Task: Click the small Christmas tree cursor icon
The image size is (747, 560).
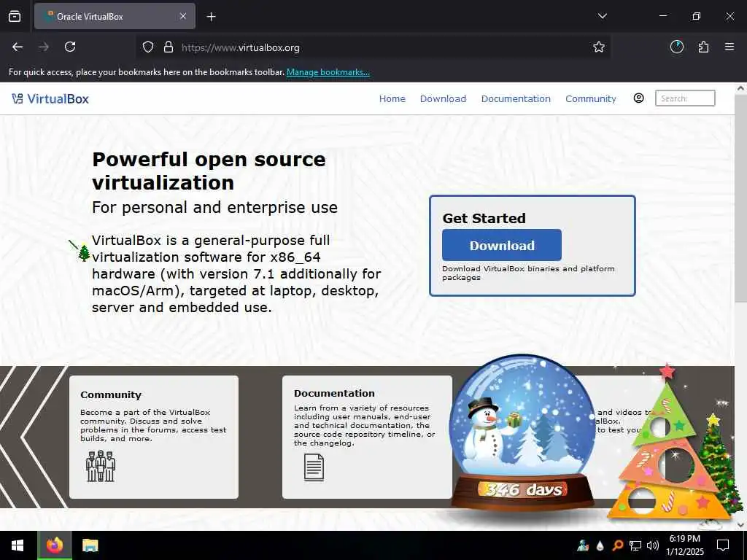Action: click(85, 252)
